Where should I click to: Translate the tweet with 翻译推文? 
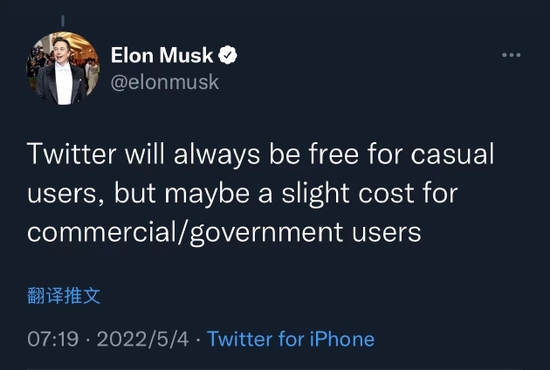tap(63, 296)
